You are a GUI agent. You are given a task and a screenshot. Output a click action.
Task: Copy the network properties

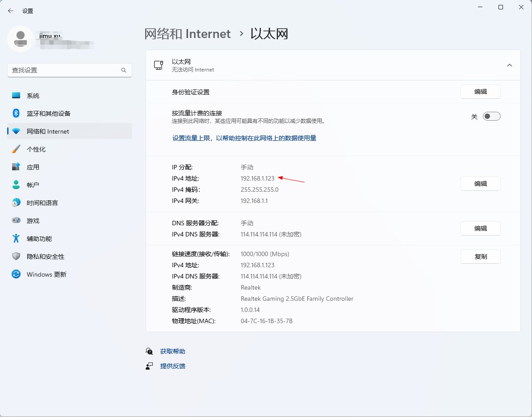(480, 257)
